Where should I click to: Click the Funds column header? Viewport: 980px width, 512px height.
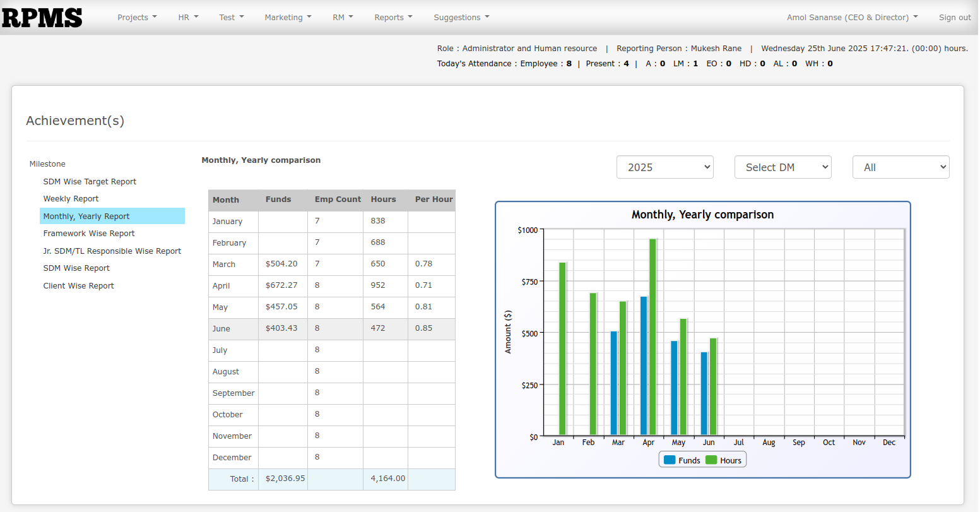pyautogui.click(x=278, y=199)
